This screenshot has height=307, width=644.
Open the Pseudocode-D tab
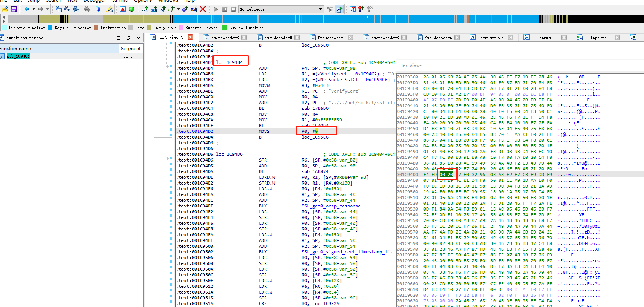pos(278,38)
